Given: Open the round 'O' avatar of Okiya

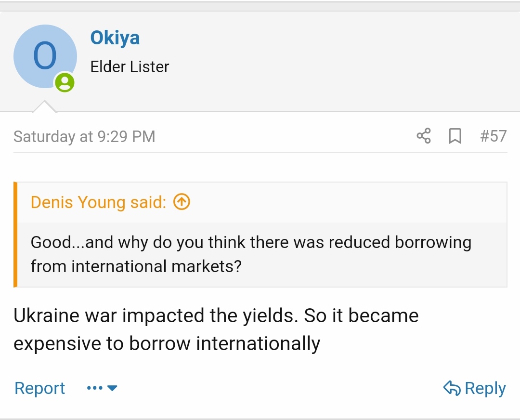Looking at the screenshot, I should click(x=45, y=56).
